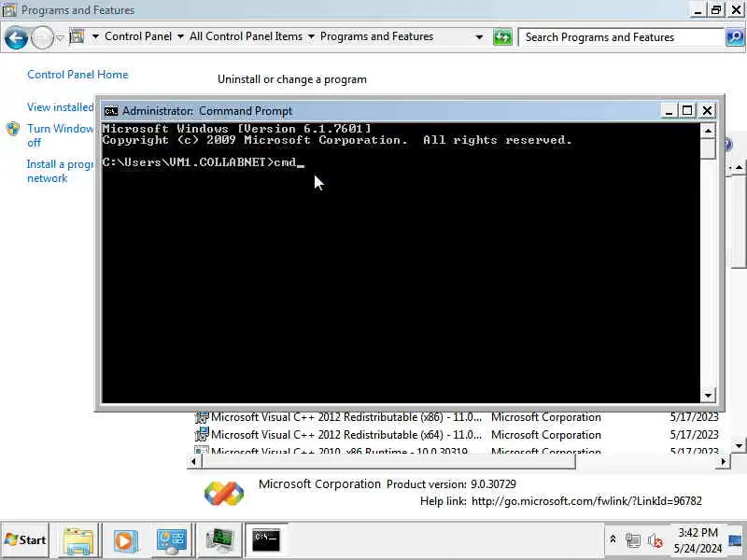Click the muted volume tray icon
This screenshot has width=747, height=560.
pyautogui.click(x=655, y=540)
